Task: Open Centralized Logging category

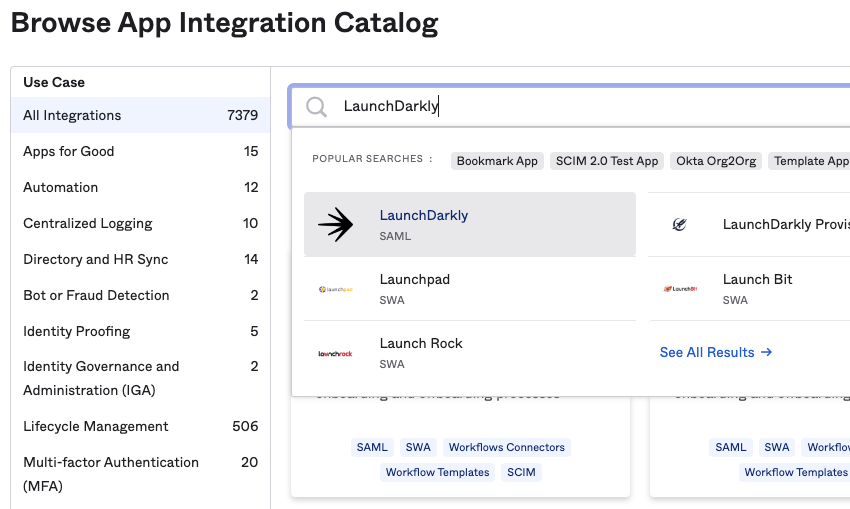Action: click(x=140, y=223)
